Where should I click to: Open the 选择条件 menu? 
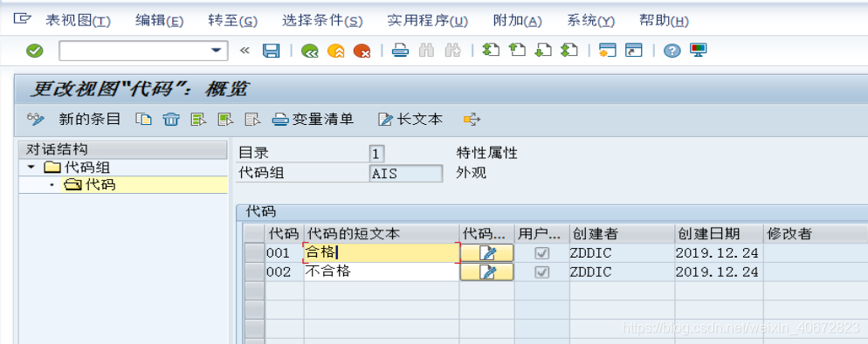(322, 21)
